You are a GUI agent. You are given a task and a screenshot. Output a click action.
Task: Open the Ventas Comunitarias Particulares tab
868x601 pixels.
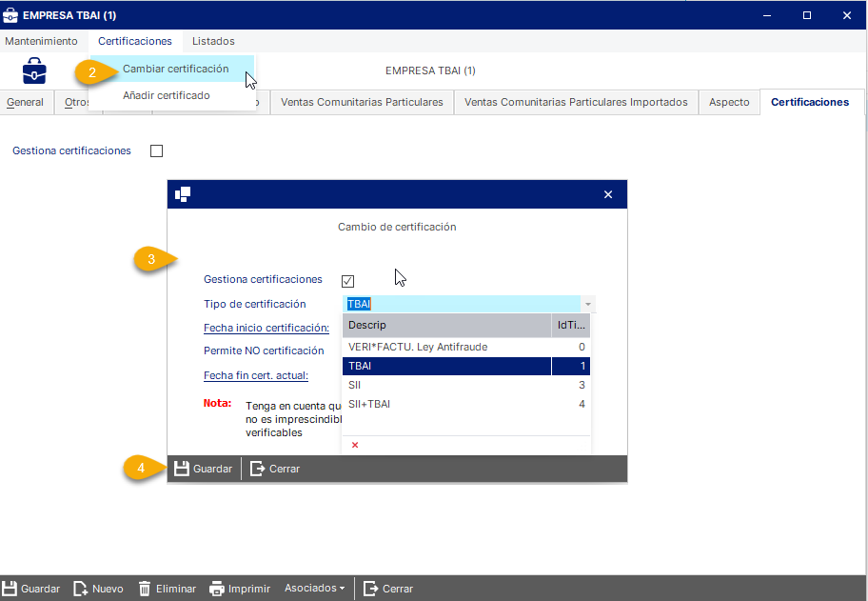coord(362,102)
